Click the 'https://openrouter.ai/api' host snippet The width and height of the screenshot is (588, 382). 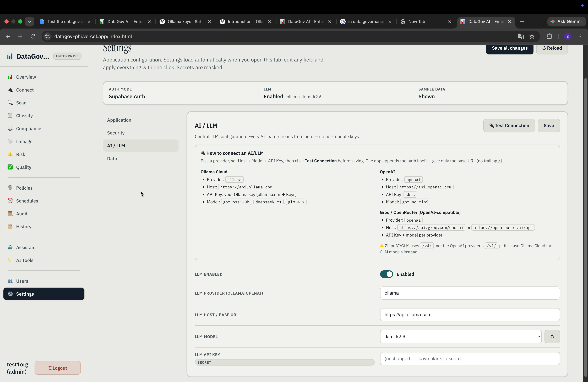click(x=503, y=228)
